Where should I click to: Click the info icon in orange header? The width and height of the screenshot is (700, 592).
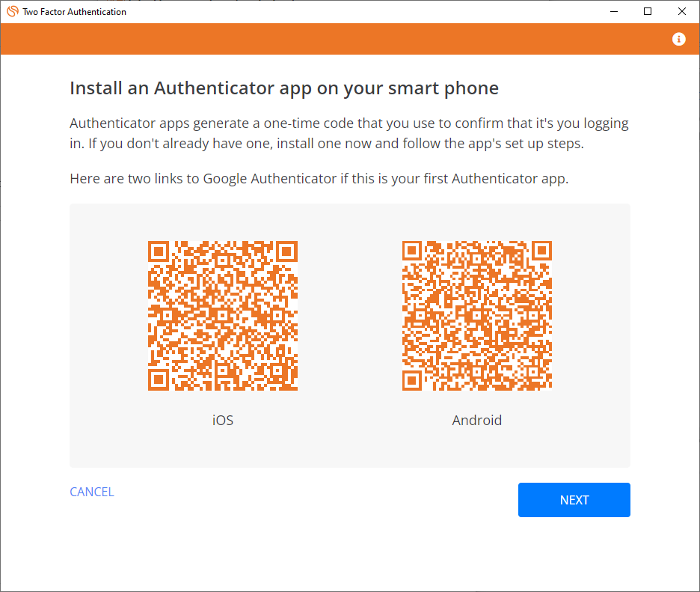(x=678, y=40)
